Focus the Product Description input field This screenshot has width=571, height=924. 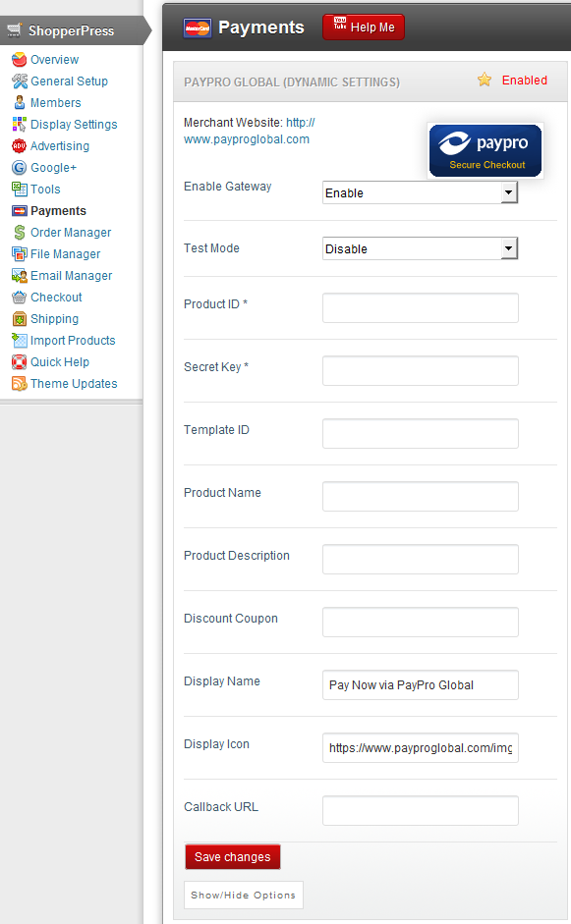420,560
